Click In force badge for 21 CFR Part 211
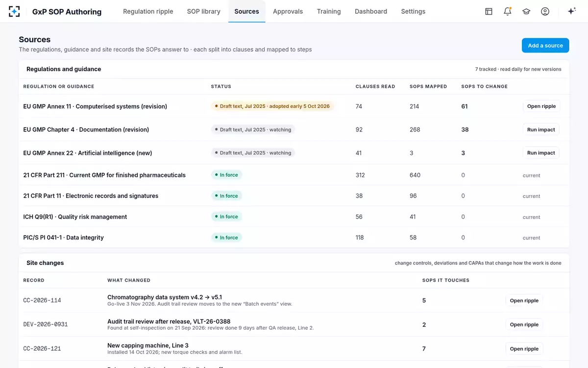 [226, 175]
